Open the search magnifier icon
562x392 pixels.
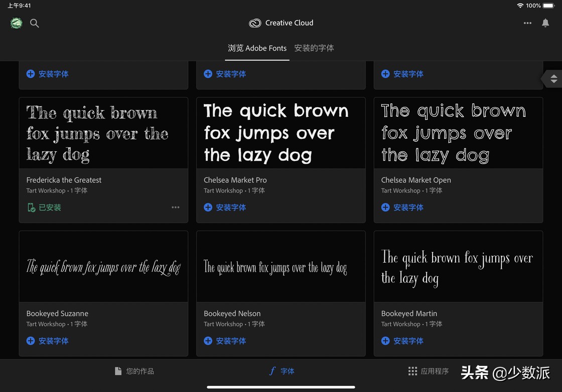click(x=35, y=23)
